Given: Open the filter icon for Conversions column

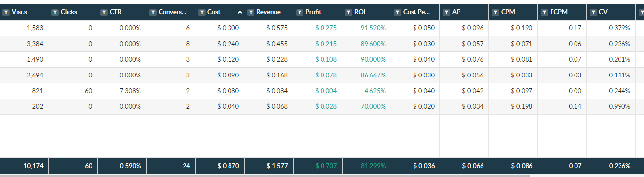Looking at the screenshot, I should point(153,12).
